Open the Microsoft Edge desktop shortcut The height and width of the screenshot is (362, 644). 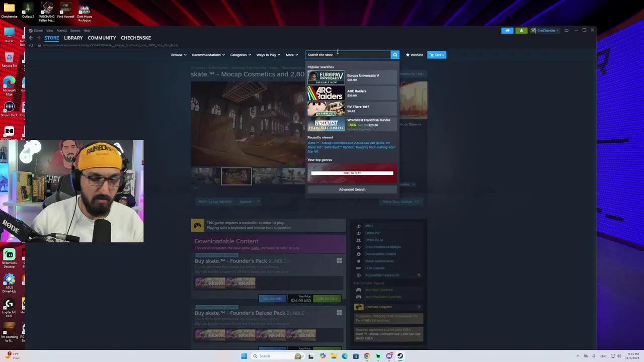[9, 86]
